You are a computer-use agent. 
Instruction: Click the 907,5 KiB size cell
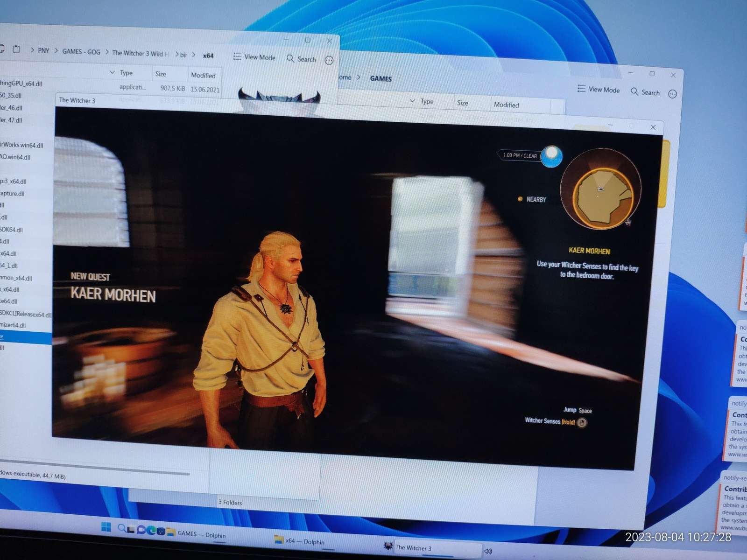click(x=173, y=88)
